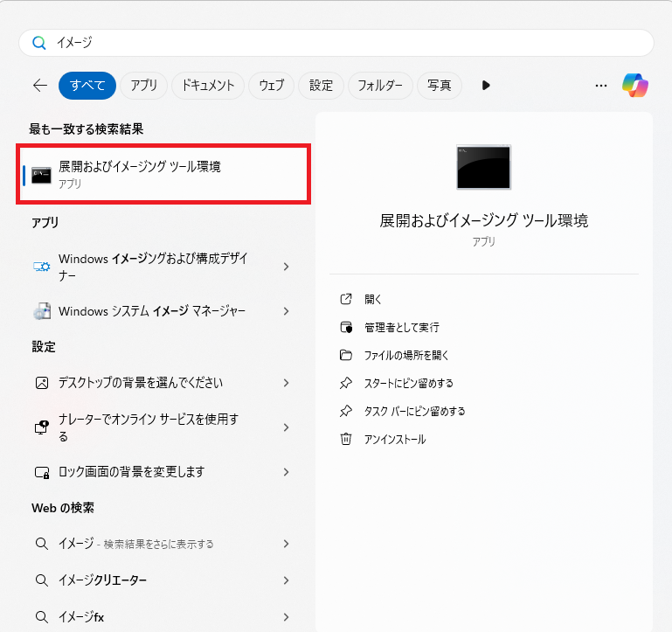
Task: Switch to the ウェブ filter tab
Action: click(271, 86)
